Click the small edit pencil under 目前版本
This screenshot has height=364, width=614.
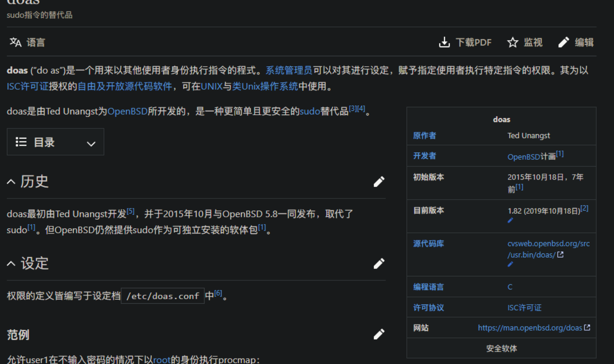[510, 220]
